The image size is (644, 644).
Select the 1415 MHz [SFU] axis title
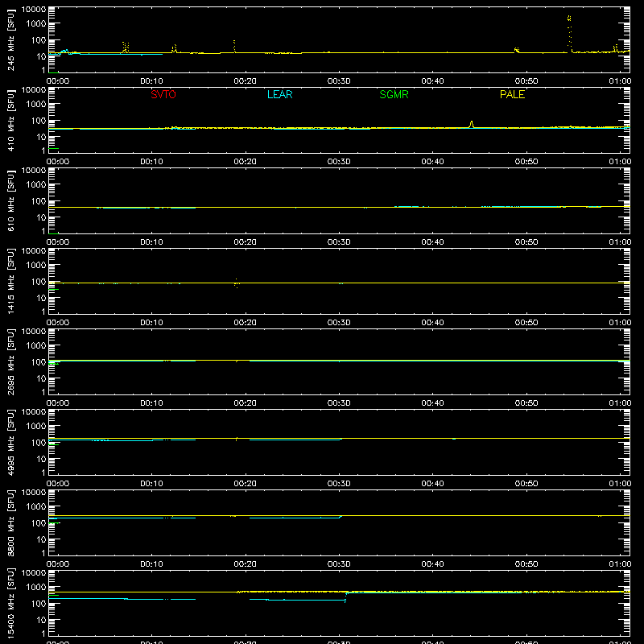tap(10, 281)
